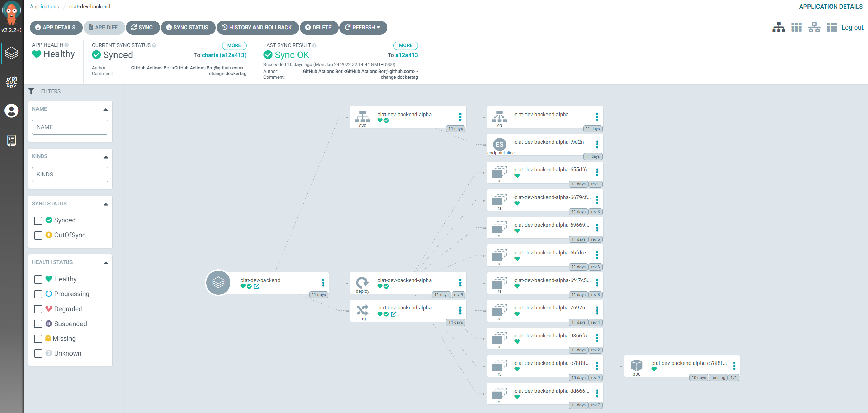Focus the Name filter input field
Viewport: 868px width, 413px height.
[70, 127]
